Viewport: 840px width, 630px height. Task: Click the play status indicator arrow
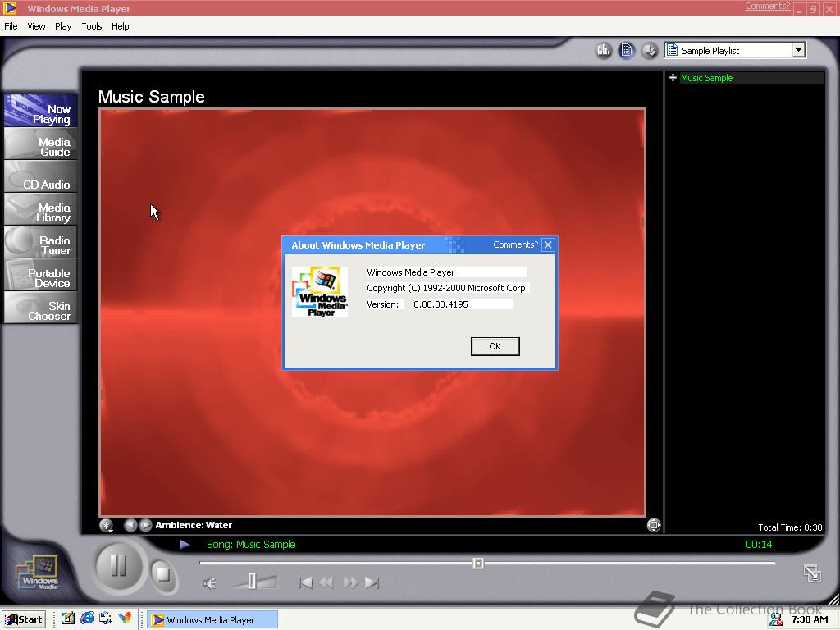[x=185, y=545]
